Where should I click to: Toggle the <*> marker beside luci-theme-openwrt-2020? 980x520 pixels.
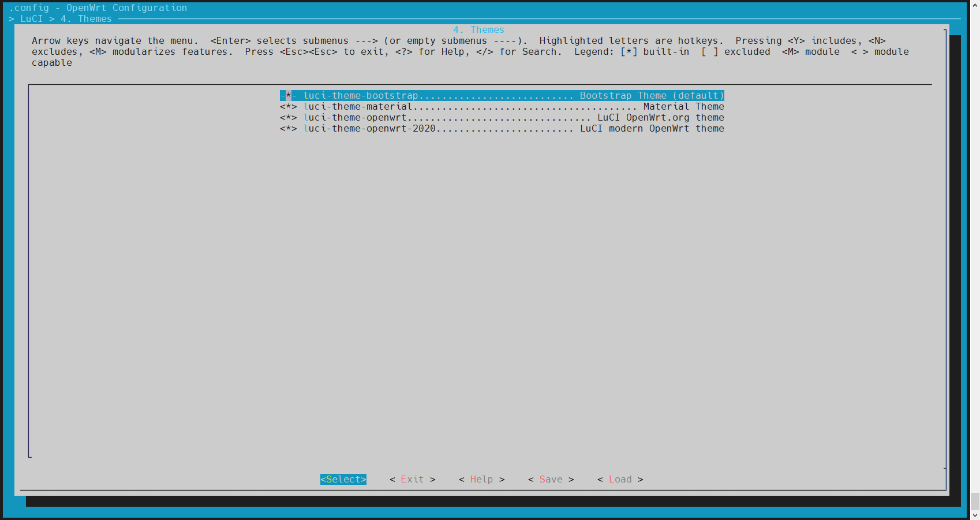click(x=288, y=129)
